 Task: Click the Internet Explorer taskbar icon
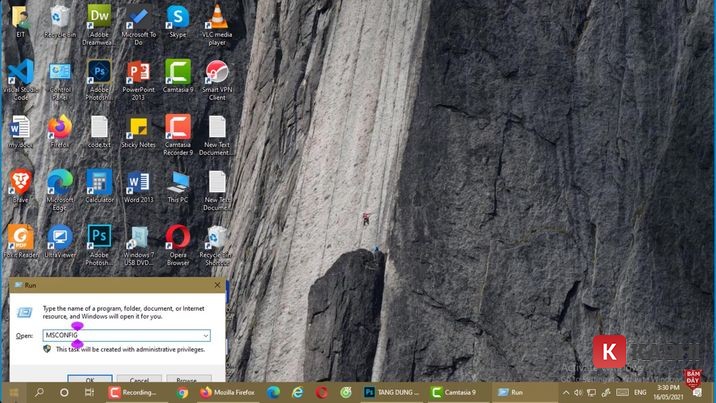(x=298, y=393)
